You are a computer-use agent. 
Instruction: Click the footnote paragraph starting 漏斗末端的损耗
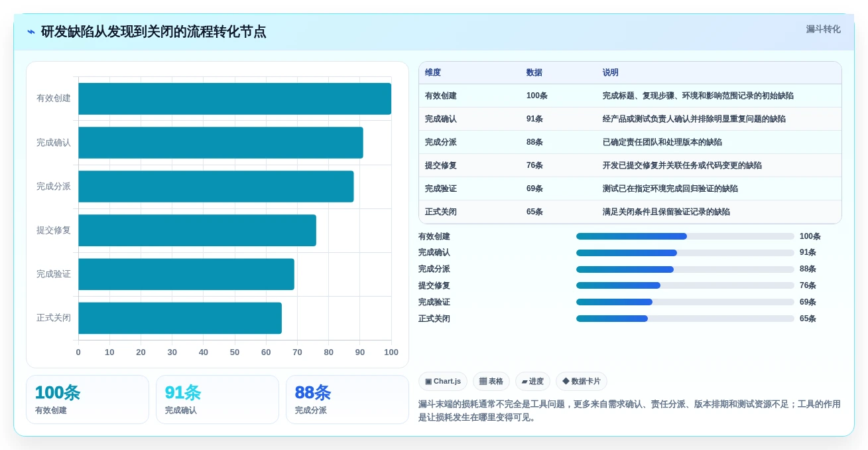pyautogui.click(x=629, y=411)
